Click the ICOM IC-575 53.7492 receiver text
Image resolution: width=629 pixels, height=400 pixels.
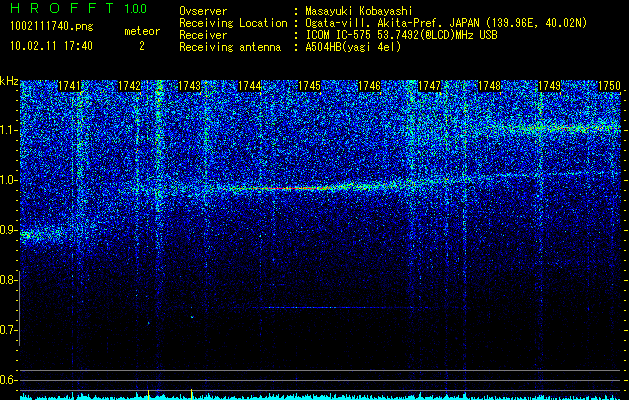(401, 35)
